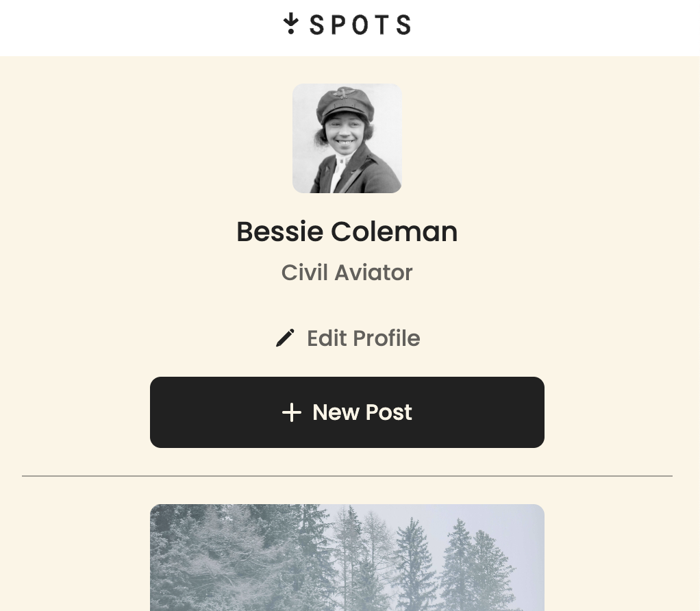Open the snowy forest post image
This screenshot has width=700, height=611.
pos(347,558)
